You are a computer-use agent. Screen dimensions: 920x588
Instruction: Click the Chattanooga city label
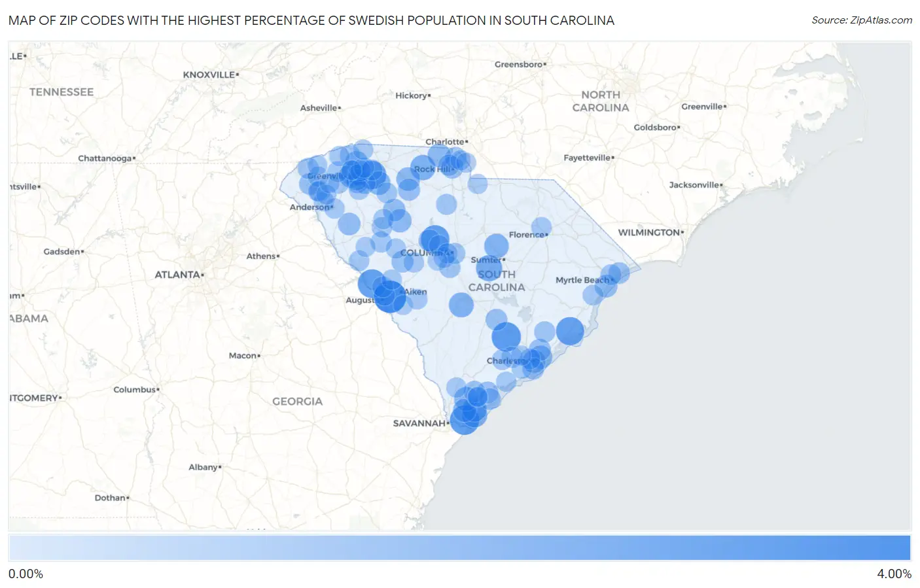106,158
